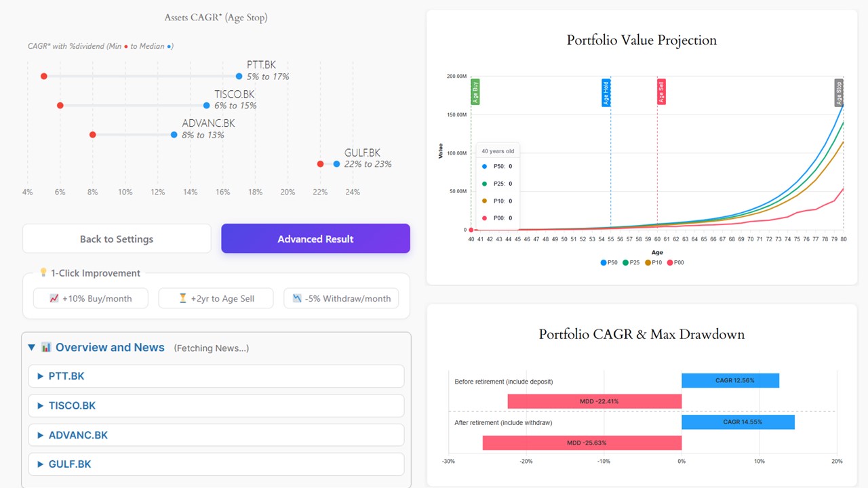Viewport: 868px width, 488px height.
Task: Click the bar chart icon beside Overview and News
Action: point(46,347)
